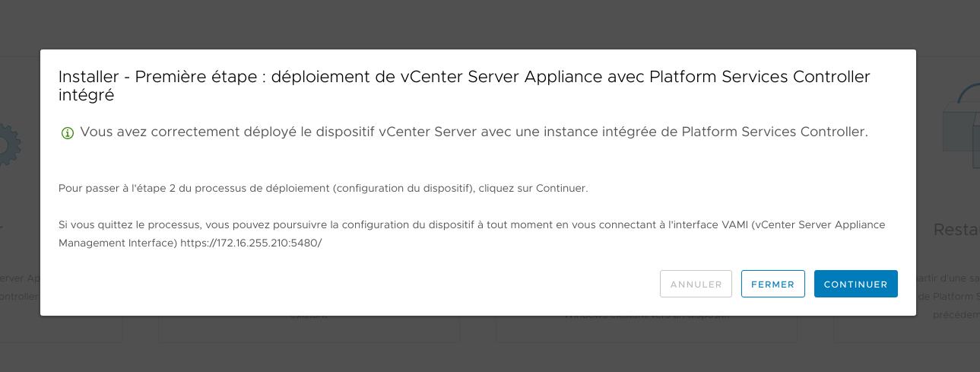The height and width of the screenshot is (372, 980).
Task: Select the 'Vous avez correctement déployé' success message
Action: [474, 132]
